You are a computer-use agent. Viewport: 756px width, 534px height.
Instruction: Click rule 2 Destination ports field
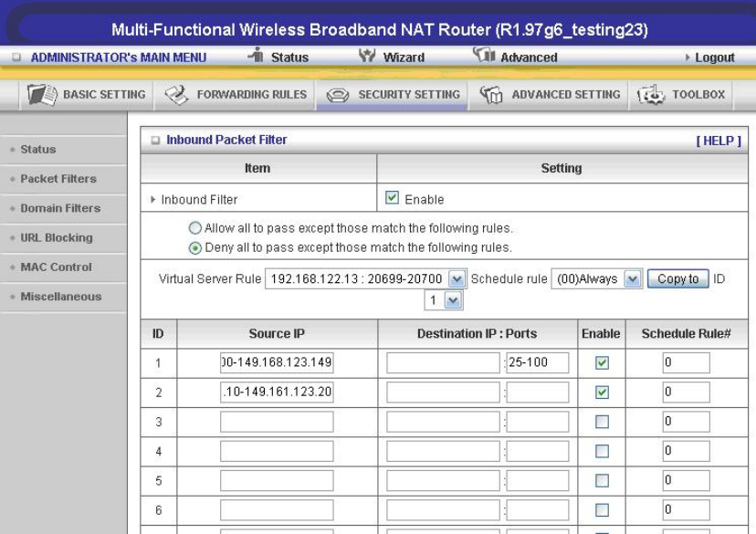pos(538,392)
